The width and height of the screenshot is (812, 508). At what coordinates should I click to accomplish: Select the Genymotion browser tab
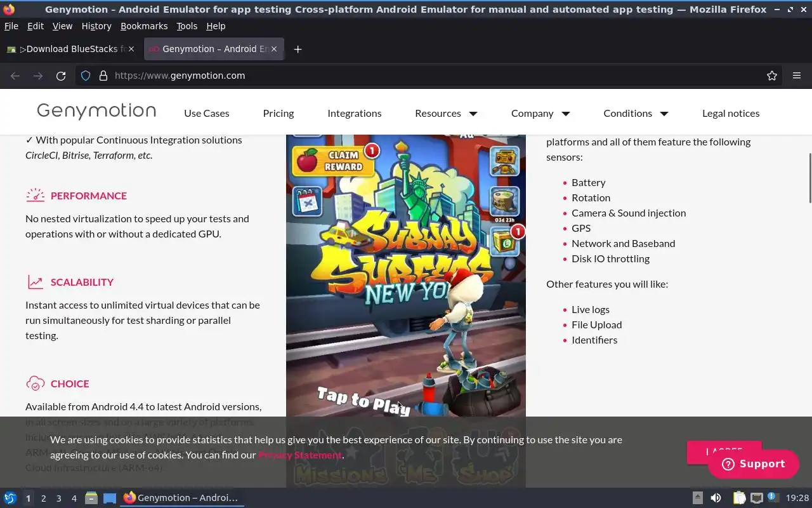point(214,49)
